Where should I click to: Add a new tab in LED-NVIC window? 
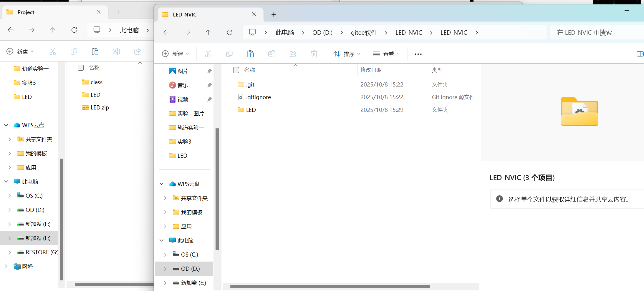point(274,14)
